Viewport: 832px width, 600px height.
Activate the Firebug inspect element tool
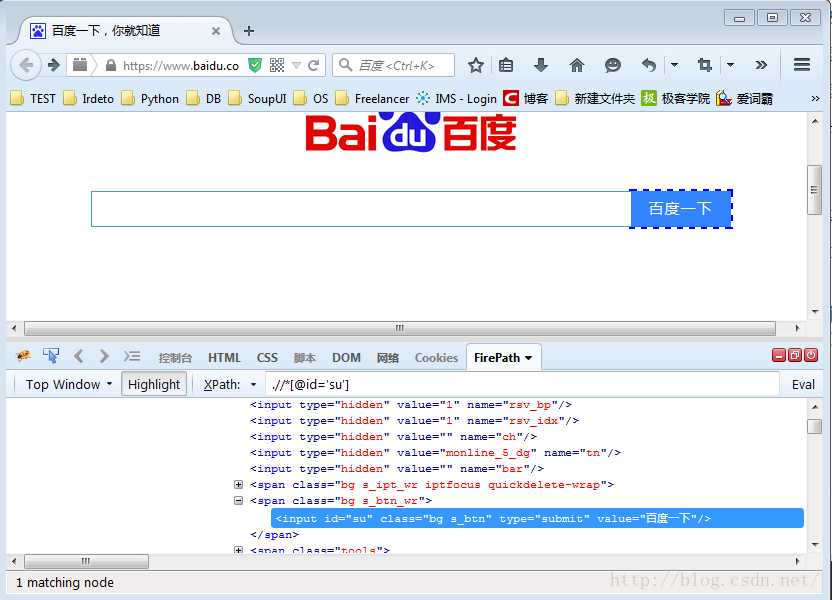tap(51, 355)
